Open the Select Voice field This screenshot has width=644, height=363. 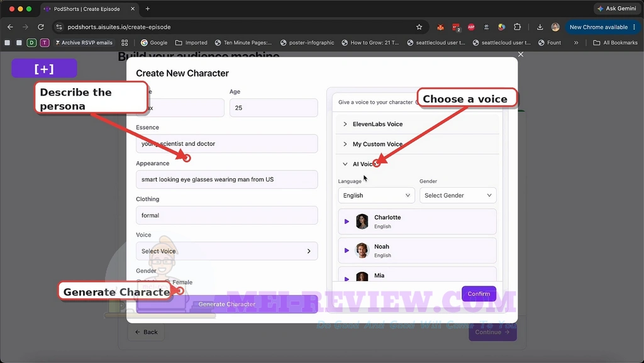(x=226, y=251)
